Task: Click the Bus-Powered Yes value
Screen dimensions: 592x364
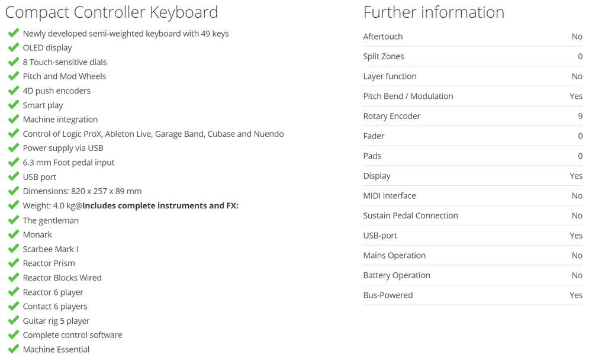Action: tap(576, 295)
